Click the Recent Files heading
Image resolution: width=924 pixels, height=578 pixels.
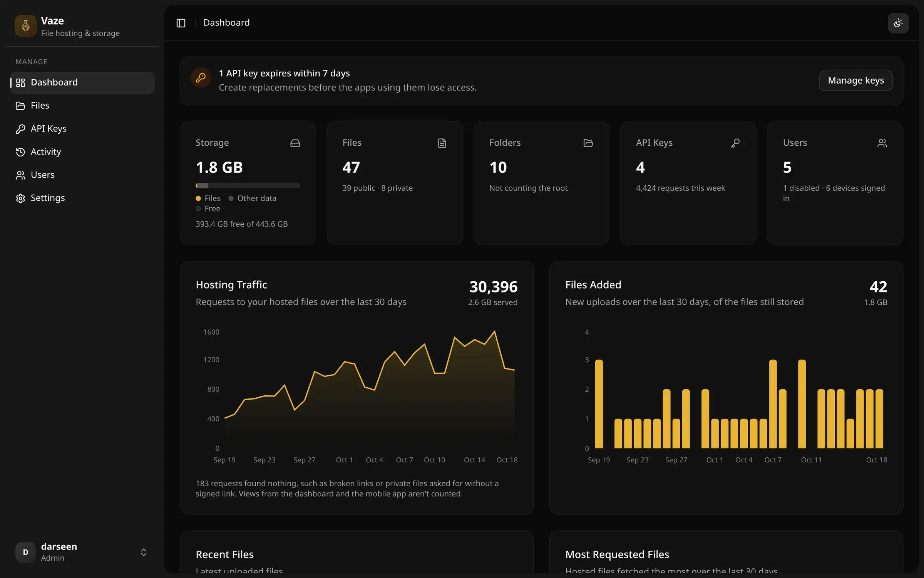pyautogui.click(x=224, y=554)
